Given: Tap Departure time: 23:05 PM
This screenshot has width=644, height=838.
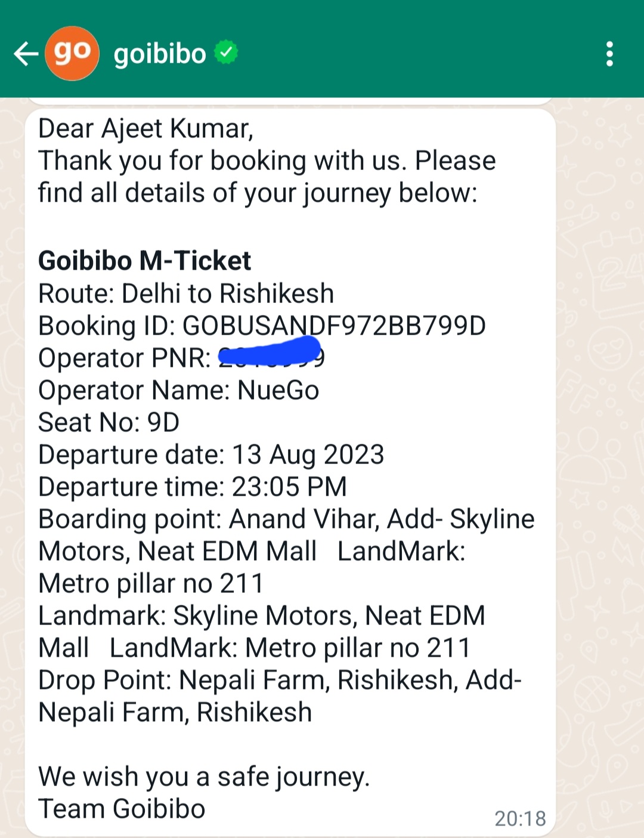Looking at the screenshot, I should [x=193, y=487].
